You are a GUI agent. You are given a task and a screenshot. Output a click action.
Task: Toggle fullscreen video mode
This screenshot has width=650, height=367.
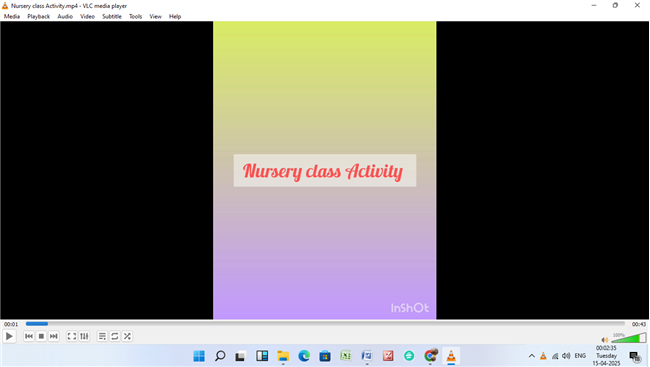point(72,336)
